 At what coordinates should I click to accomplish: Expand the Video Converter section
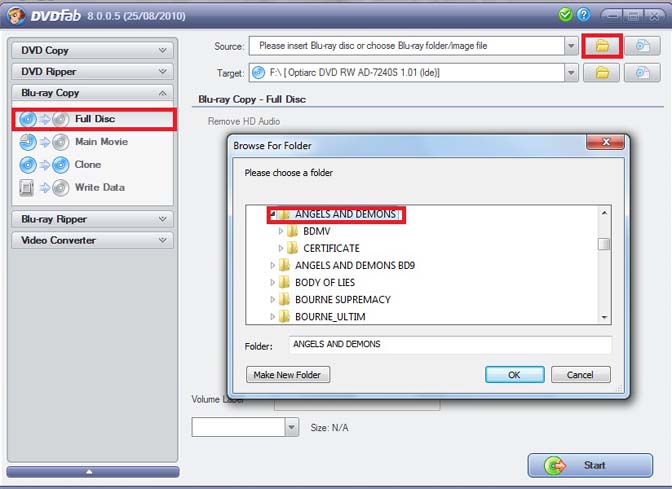[92, 240]
